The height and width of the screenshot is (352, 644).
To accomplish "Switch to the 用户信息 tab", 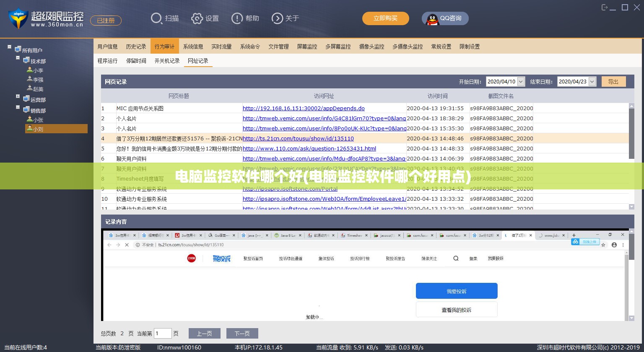I will [108, 47].
